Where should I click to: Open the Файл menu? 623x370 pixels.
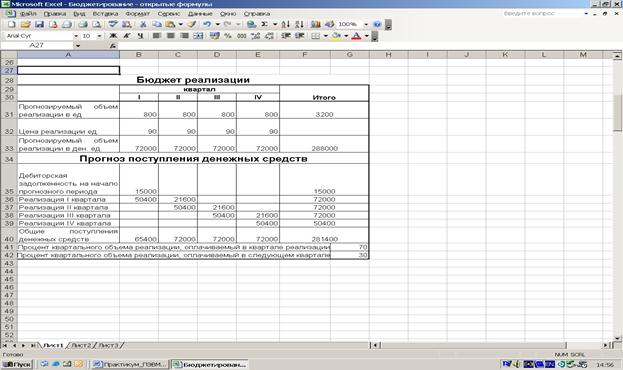(28, 14)
